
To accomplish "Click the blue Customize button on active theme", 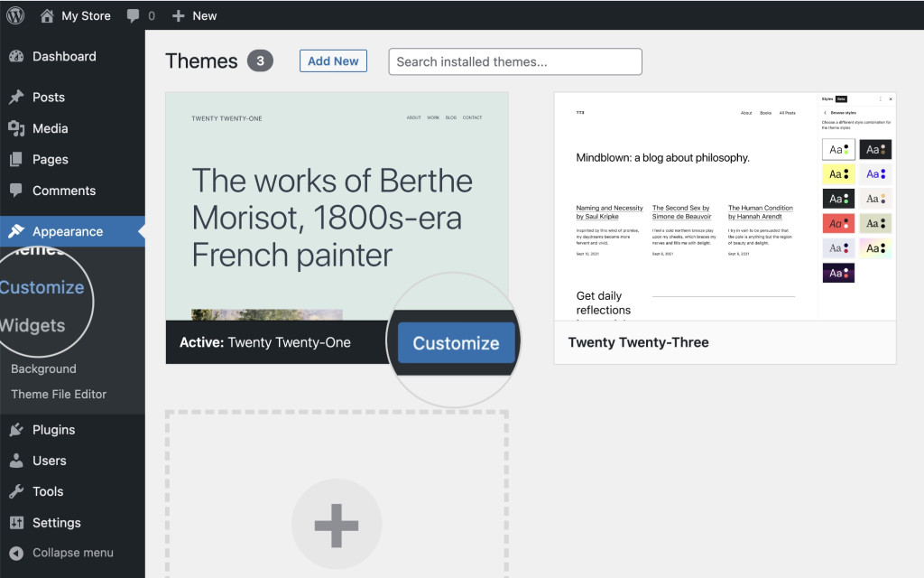I will [456, 342].
